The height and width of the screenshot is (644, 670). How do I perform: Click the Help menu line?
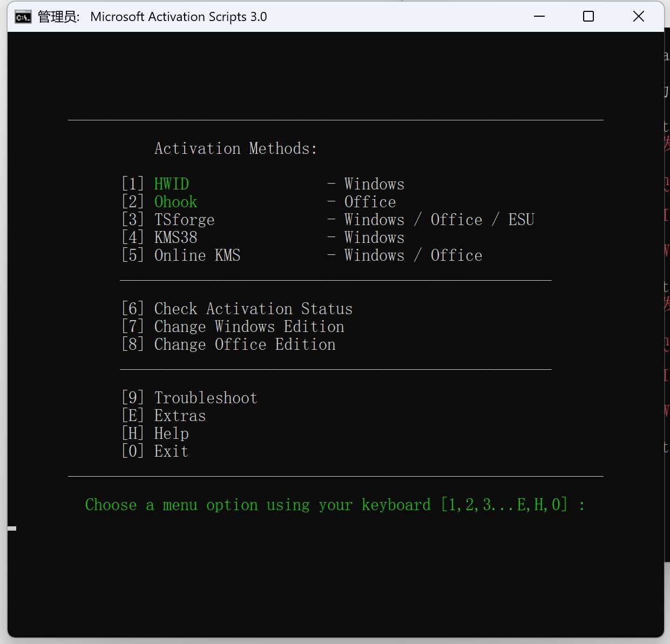(171, 433)
